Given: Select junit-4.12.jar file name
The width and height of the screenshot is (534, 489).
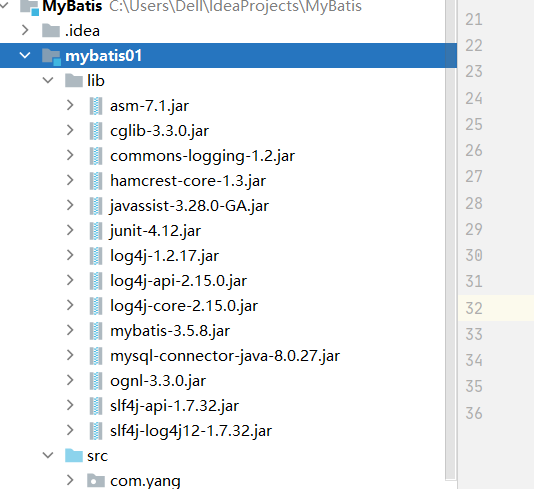Looking at the screenshot, I should 155,231.
